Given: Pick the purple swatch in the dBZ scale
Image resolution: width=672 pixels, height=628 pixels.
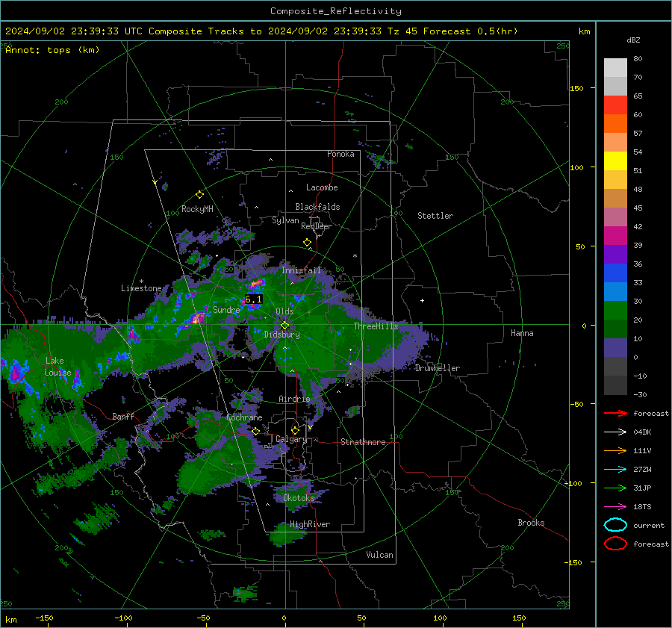Looking at the screenshot, I should pos(615,254).
